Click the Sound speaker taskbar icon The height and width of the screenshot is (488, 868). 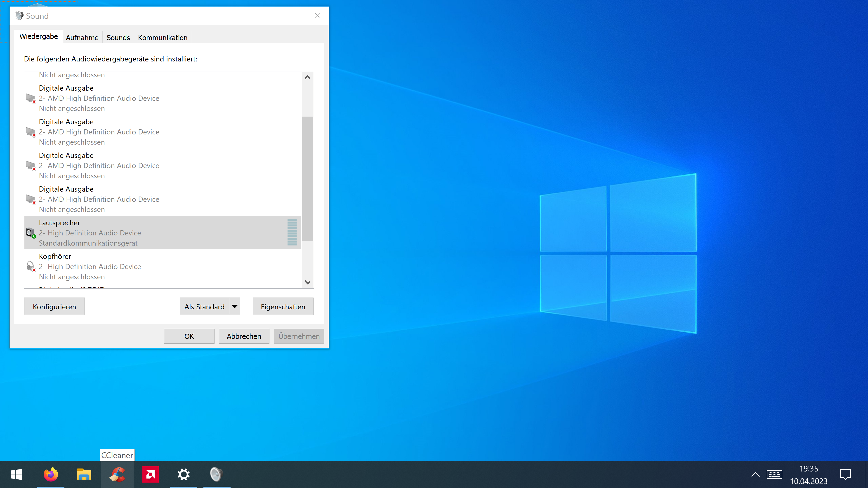[217, 474]
